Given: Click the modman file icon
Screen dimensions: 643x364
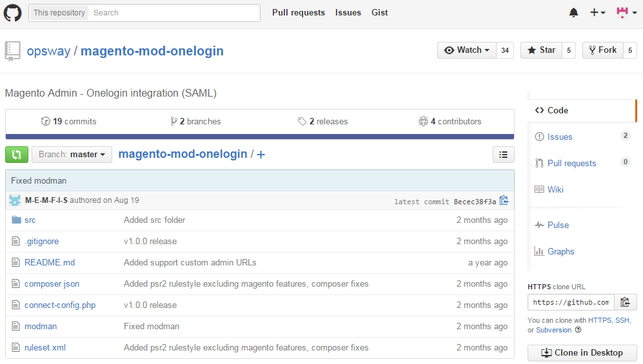Looking at the screenshot, I should click(15, 327).
